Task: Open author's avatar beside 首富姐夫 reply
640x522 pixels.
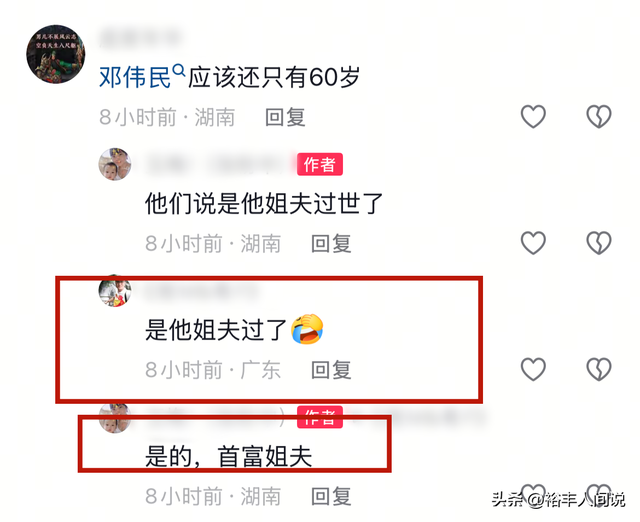Action: tap(115, 417)
